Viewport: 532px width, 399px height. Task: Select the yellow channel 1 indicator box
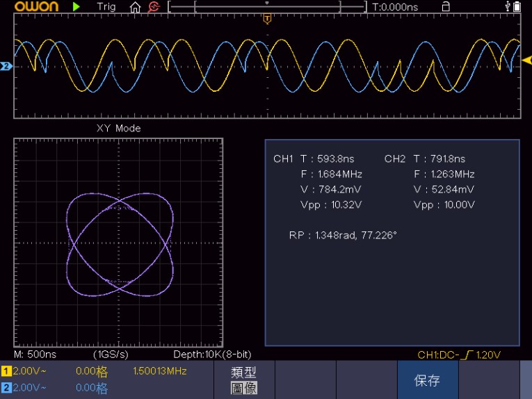tap(6, 371)
